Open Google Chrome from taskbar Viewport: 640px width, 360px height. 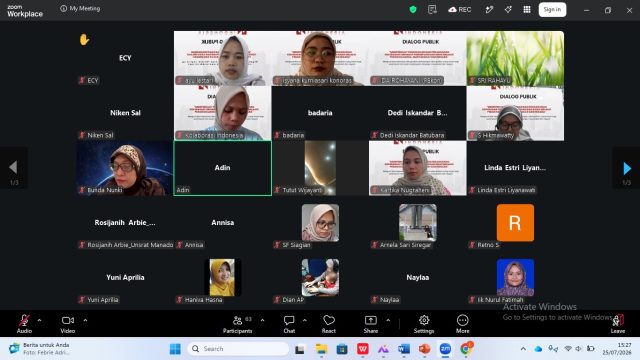click(466, 349)
